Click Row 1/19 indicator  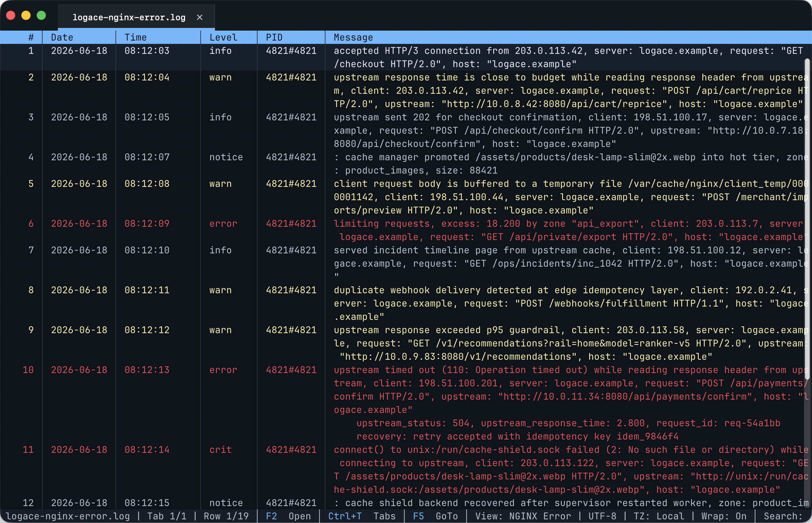click(x=226, y=516)
